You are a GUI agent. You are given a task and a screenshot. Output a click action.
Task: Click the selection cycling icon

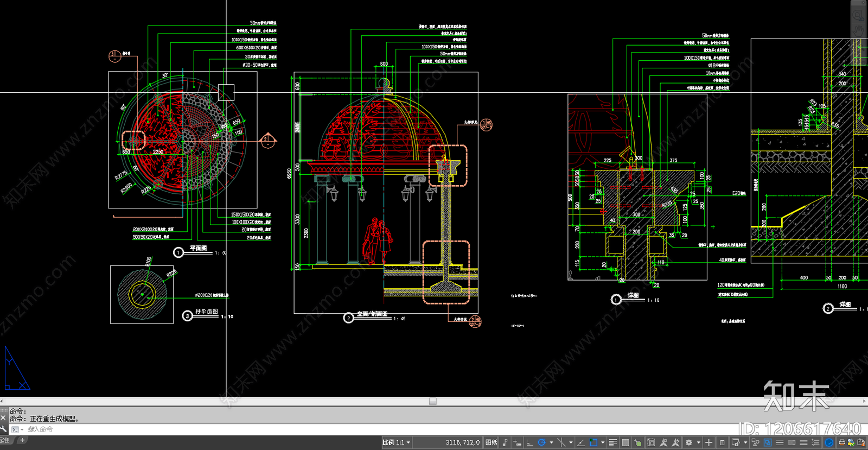638,442
